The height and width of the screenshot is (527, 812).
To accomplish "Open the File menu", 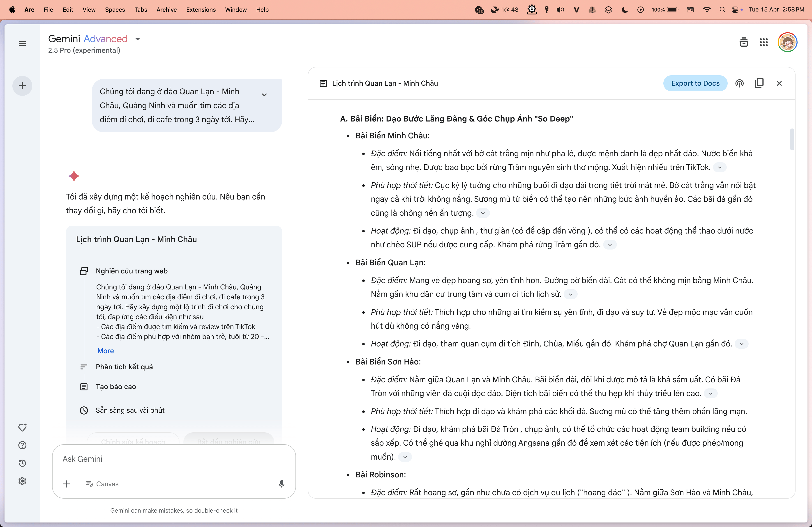I will [48, 9].
